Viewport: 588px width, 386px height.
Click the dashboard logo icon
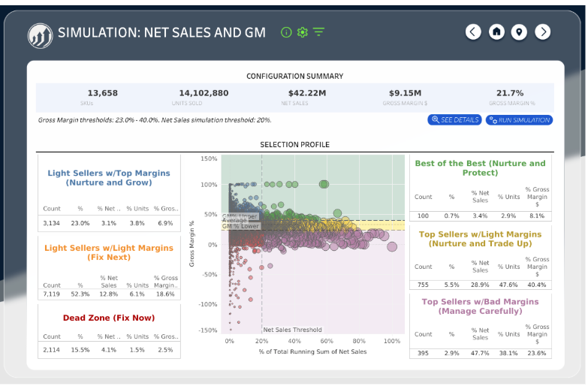click(x=40, y=34)
